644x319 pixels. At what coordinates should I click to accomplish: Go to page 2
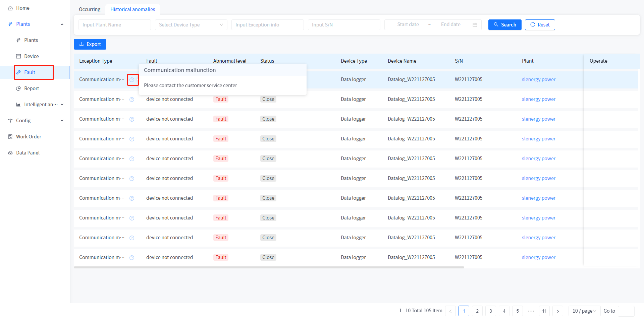pos(477,311)
